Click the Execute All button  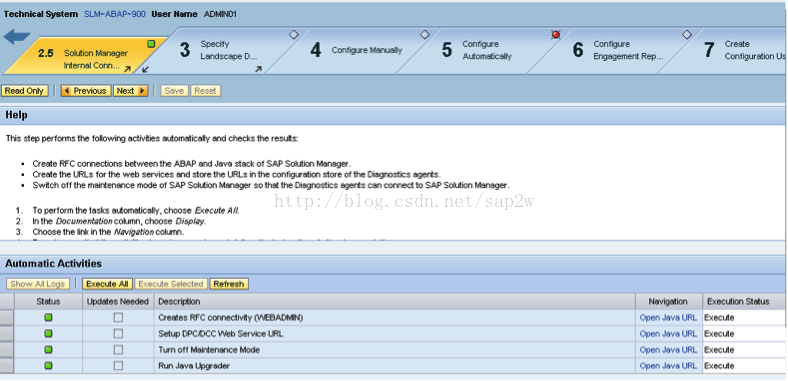[x=107, y=284]
